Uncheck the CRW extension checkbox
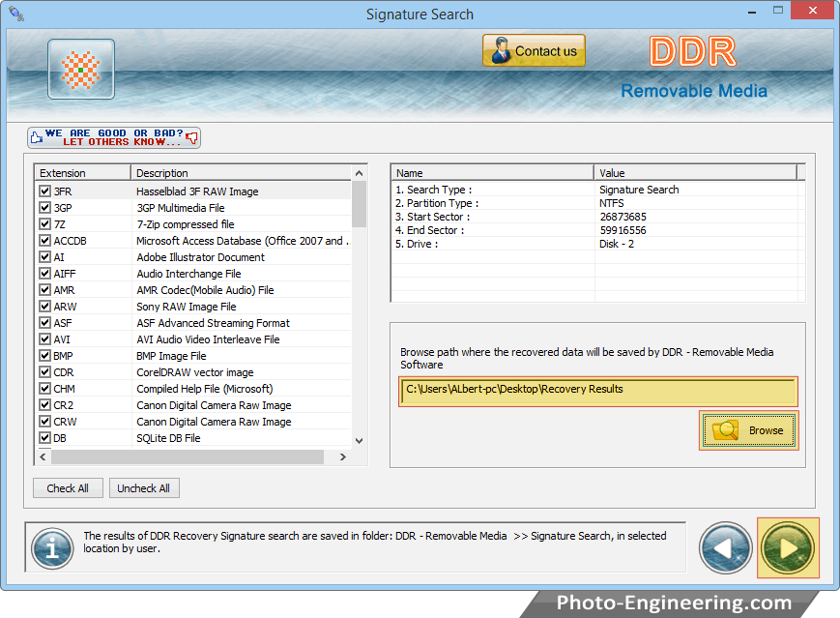The height and width of the screenshot is (618, 840). point(45,422)
